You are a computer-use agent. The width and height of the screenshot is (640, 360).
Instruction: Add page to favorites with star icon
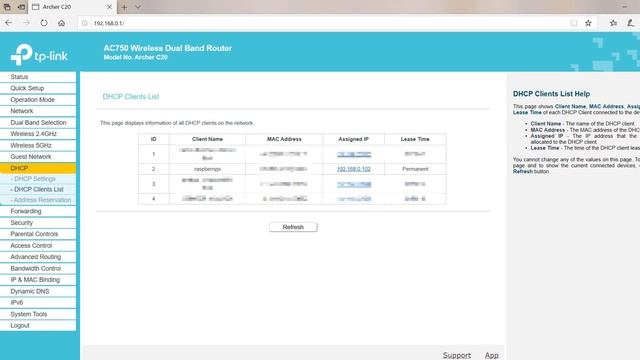(x=588, y=23)
